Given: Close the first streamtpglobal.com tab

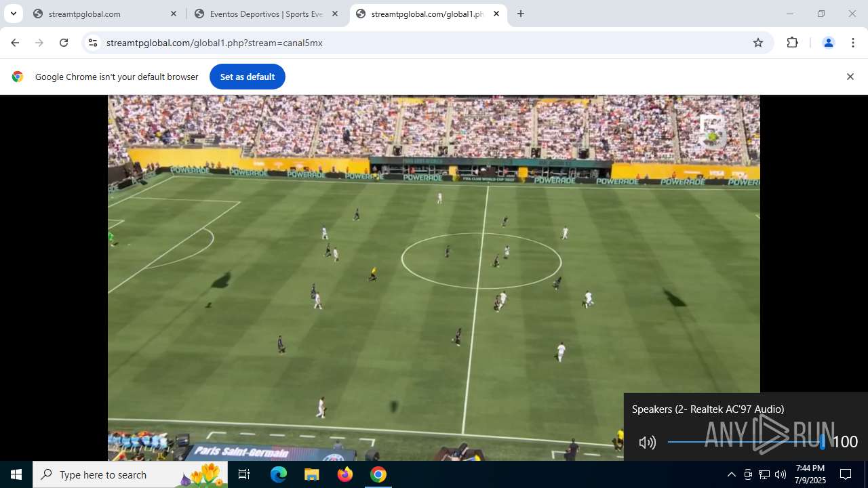Looking at the screenshot, I should point(174,14).
